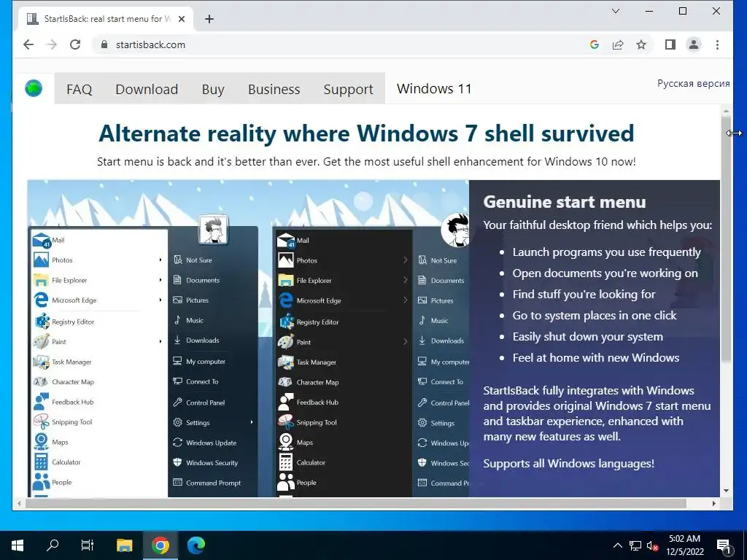Open the network tray icon
747x560 pixels.
(x=635, y=545)
